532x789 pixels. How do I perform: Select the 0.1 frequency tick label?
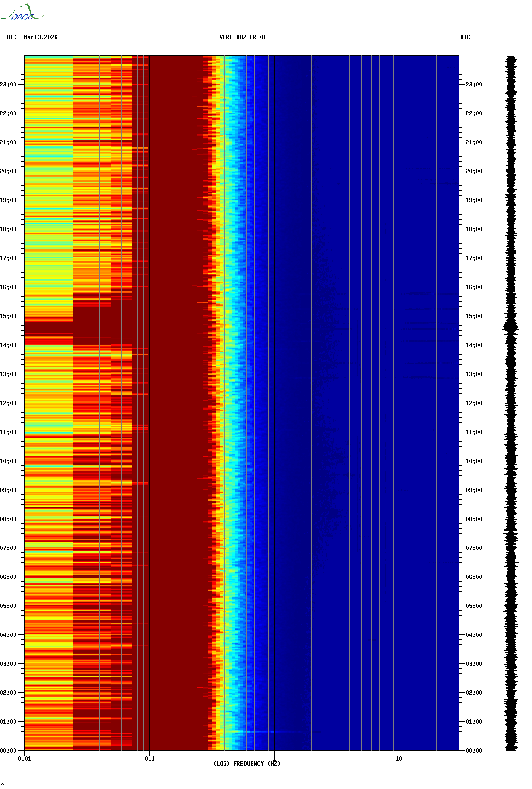point(150,759)
